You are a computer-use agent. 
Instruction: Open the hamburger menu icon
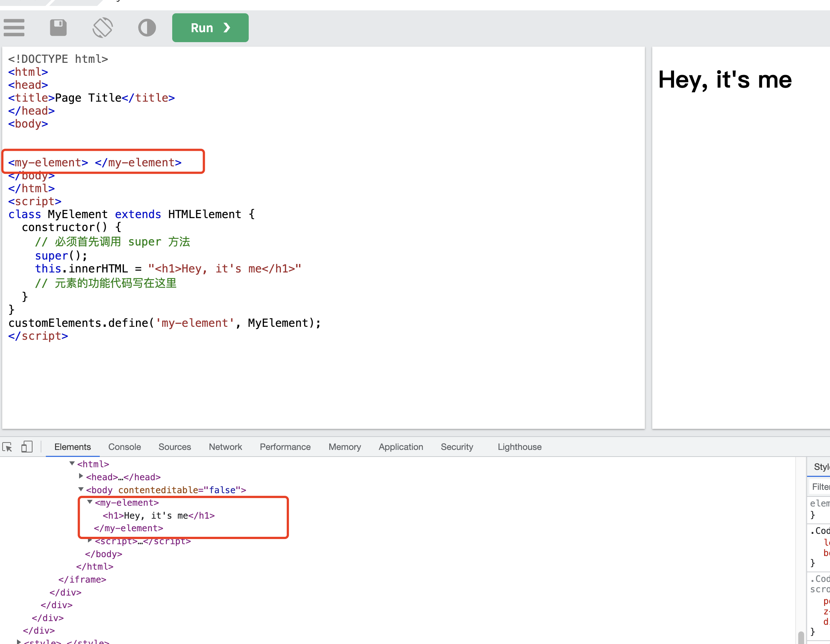pos(14,28)
